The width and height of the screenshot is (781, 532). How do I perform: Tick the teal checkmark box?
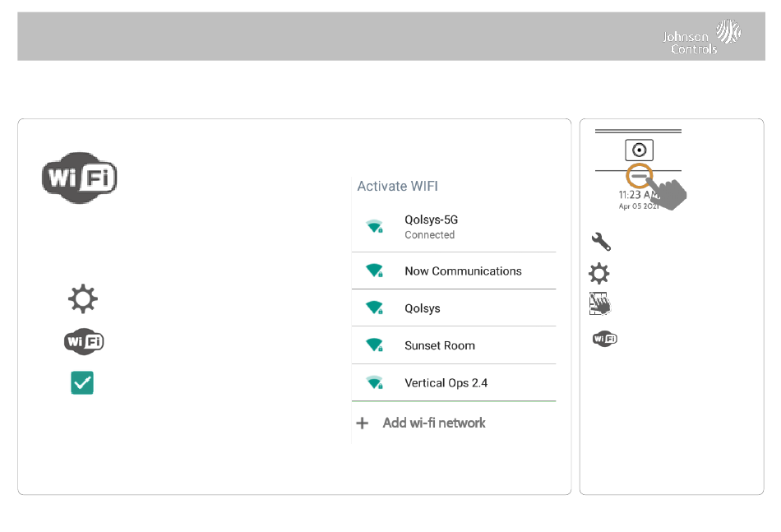(x=82, y=382)
